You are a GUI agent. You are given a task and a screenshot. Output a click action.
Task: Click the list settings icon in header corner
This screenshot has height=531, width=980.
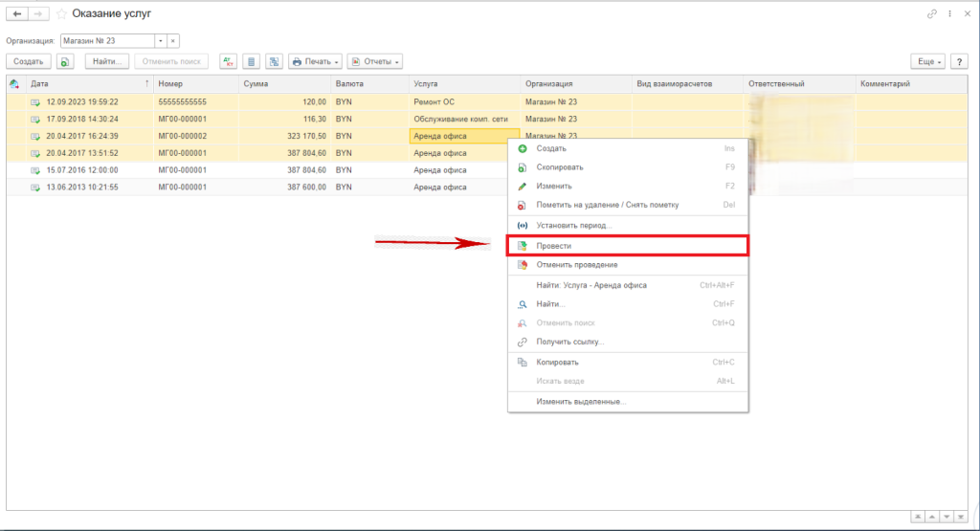click(14, 84)
